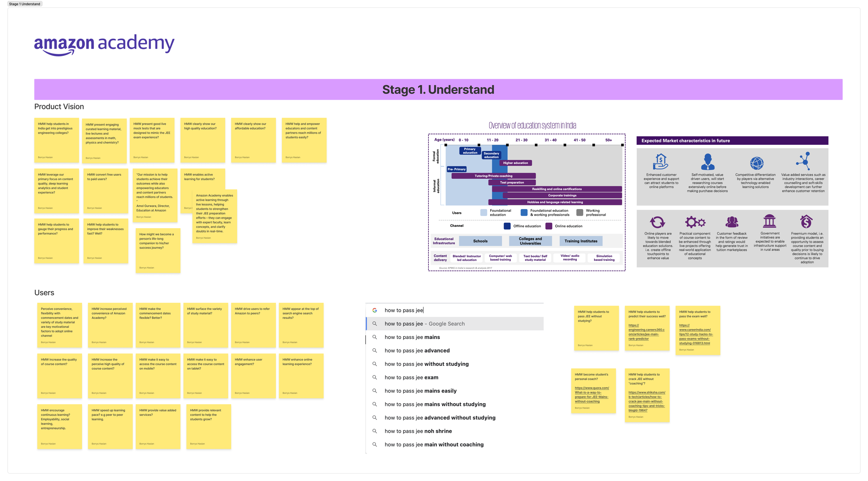
Task: Click magnifier icon beside 'how to pass jee exam'
Action: tap(375, 378)
